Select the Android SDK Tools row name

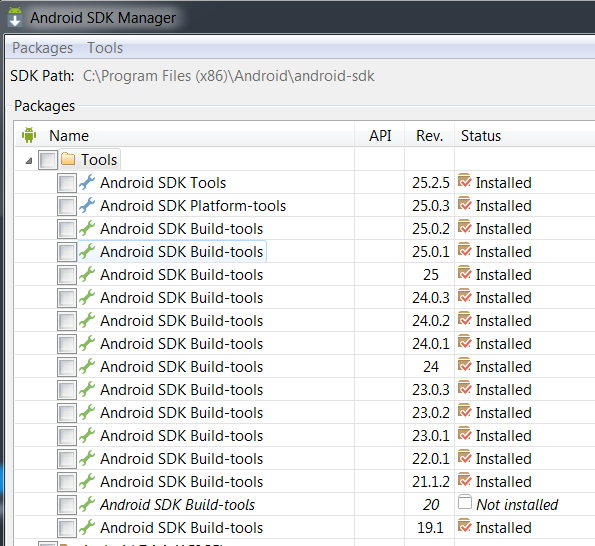coord(163,183)
